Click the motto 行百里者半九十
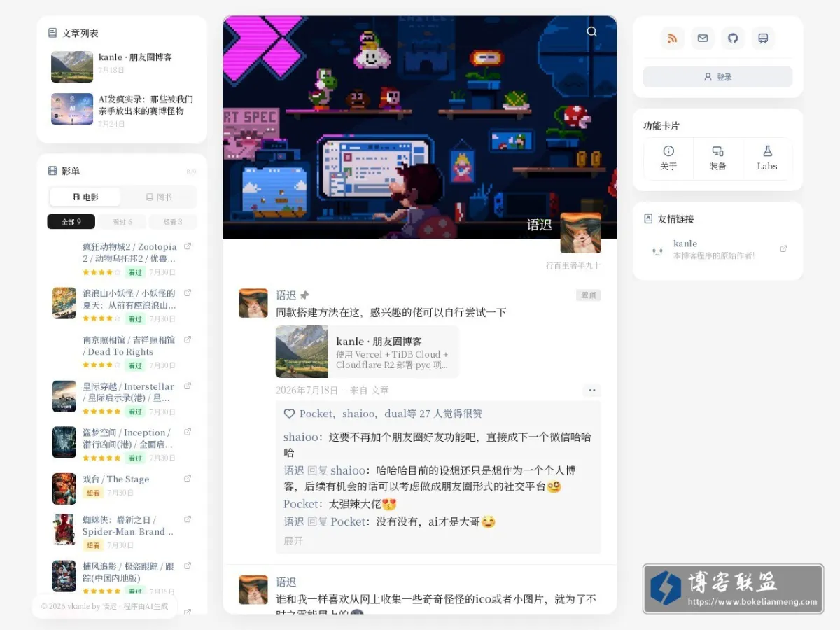840x630 pixels. click(573, 266)
